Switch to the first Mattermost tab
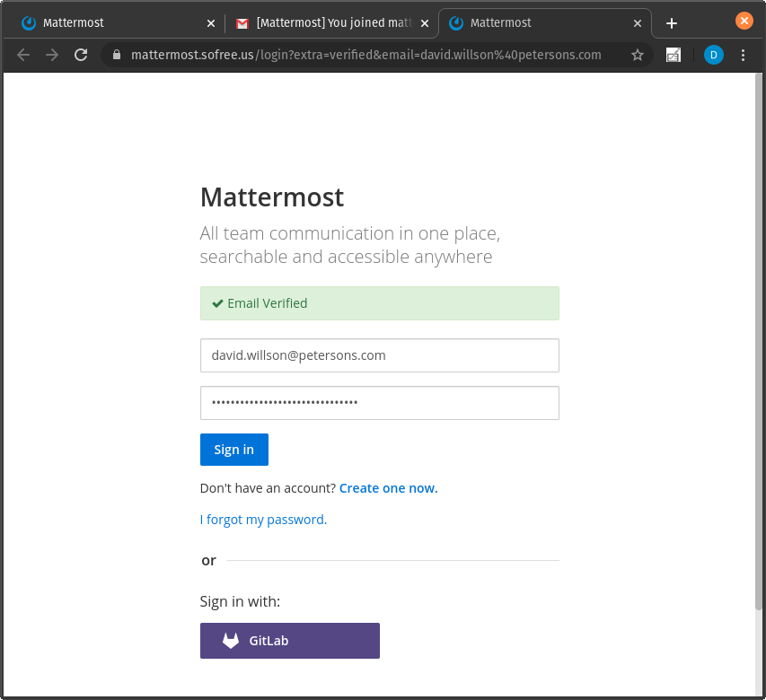Viewport: 766px width, 700px height. tap(113, 23)
